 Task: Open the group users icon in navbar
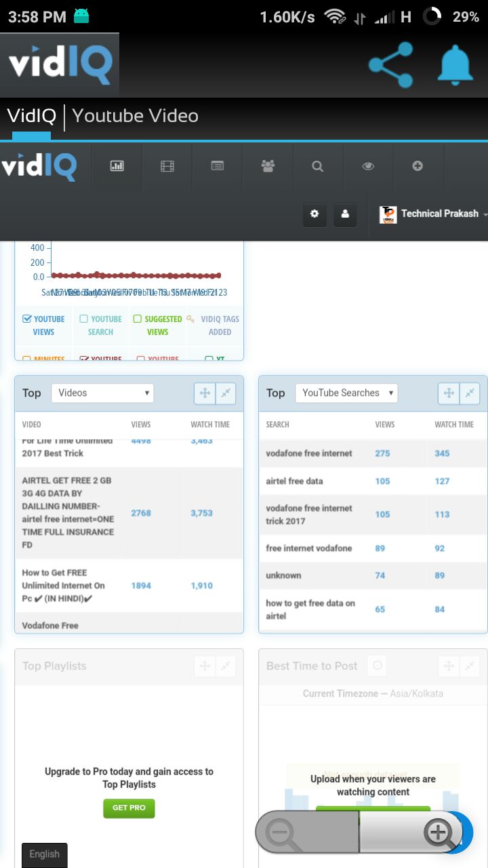268,166
